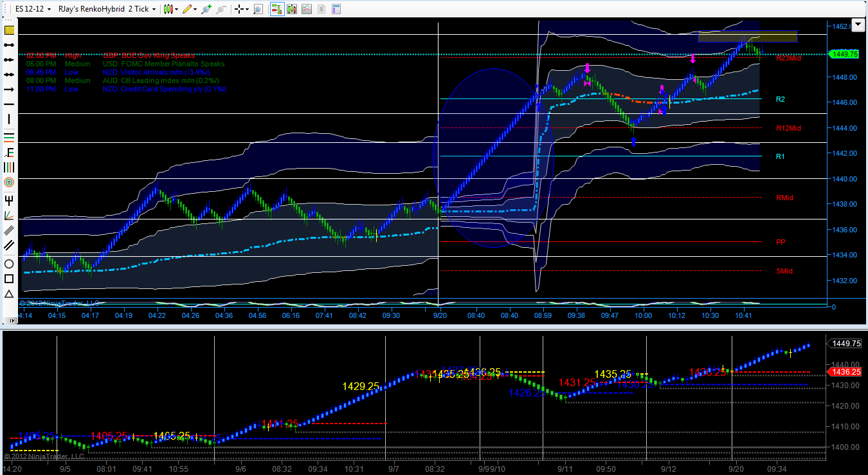Click the R12Mid pivot level label

(788, 128)
